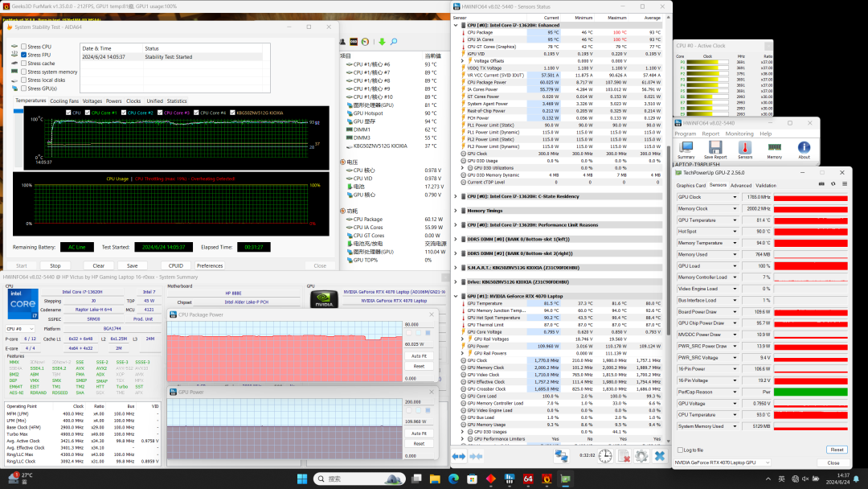Image resolution: width=868 pixels, height=489 pixels.
Task: Click GPU-Z screenshot camera icon
Action: [x=821, y=184]
